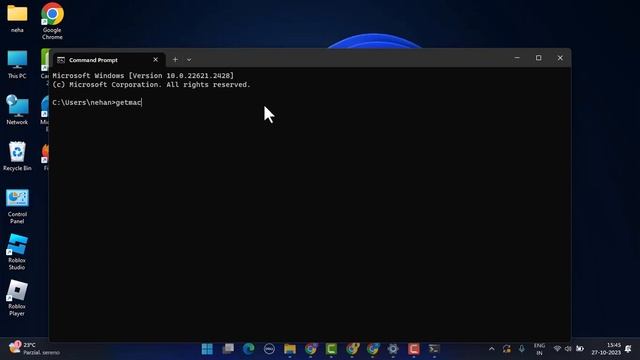
Task: Open the Windows Start menu
Action: [207, 349]
